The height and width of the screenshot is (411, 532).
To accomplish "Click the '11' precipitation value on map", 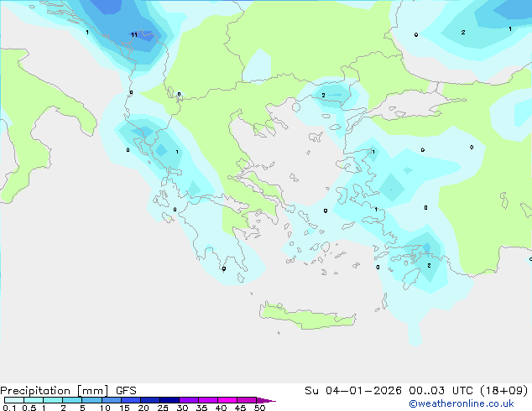I will pos(134,34).
